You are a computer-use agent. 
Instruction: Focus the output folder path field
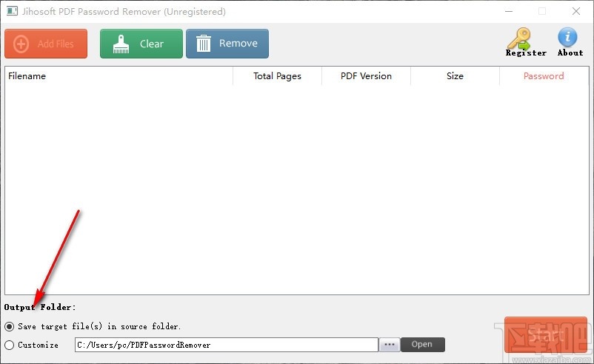pos(227,345)
